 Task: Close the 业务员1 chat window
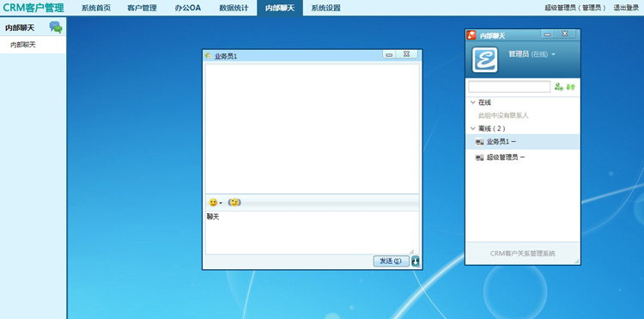pos(407,54)
